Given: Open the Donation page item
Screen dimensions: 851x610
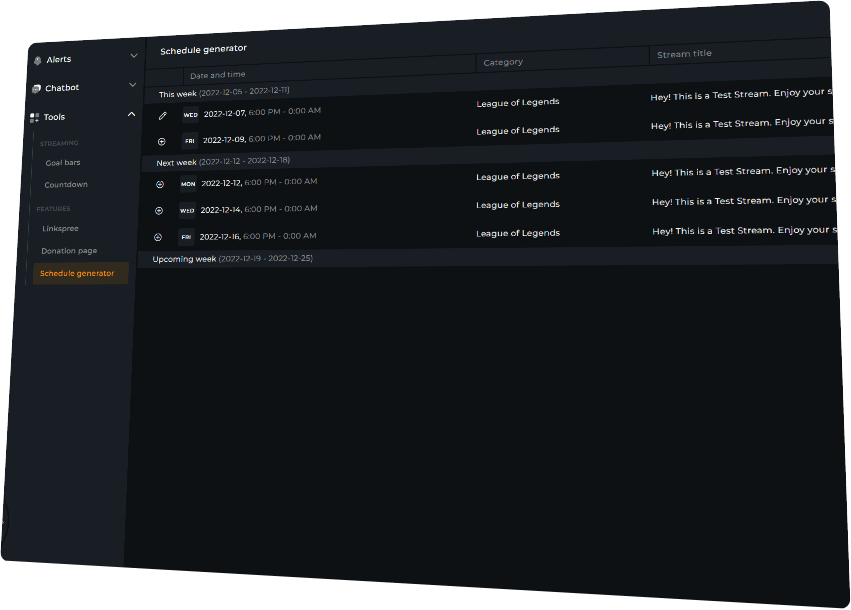Looking at the screenshot, I should [x=69, y=251].
